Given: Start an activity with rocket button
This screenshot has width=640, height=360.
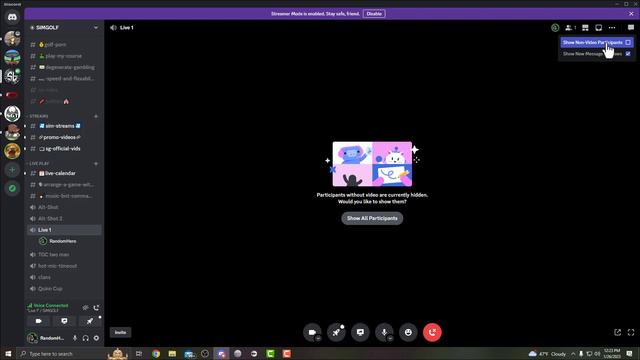Looking at the screenshot, I should coord(336,332).
